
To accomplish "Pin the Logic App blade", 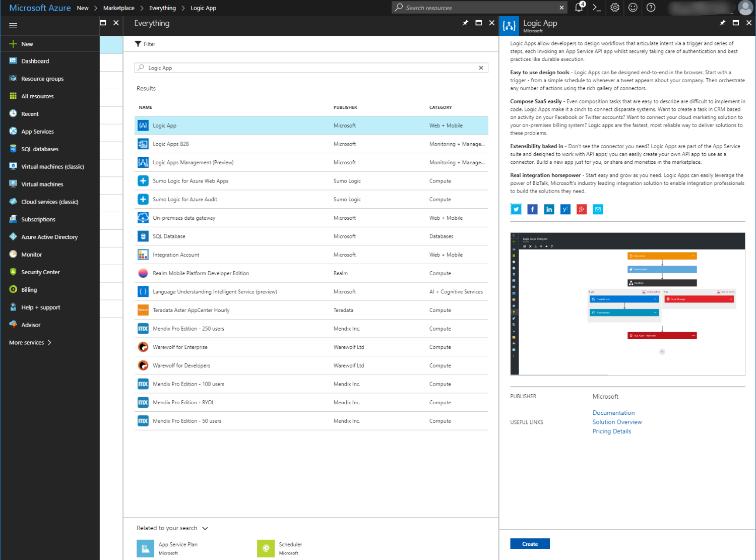I will click(722, 23).
